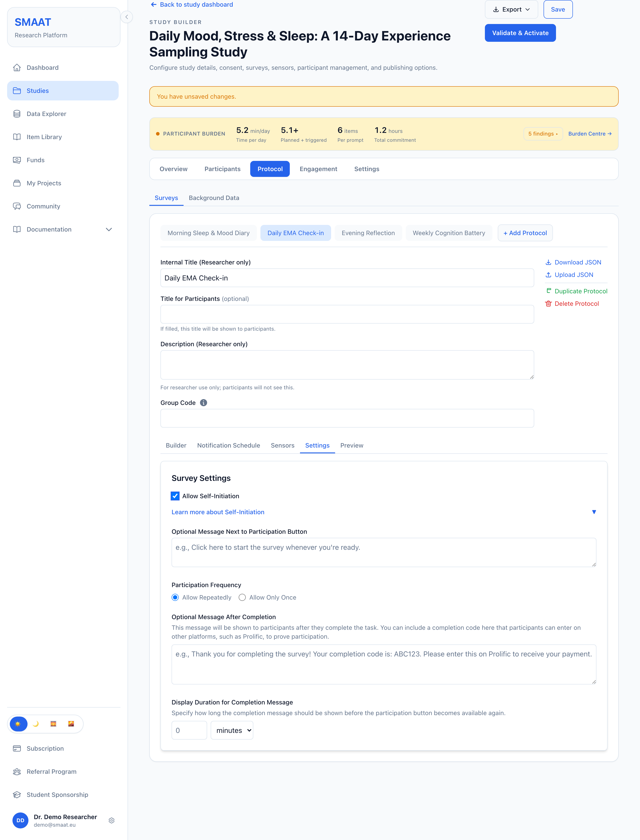
Task: Open the Sensors tab
Action: [x=283, y=445]
